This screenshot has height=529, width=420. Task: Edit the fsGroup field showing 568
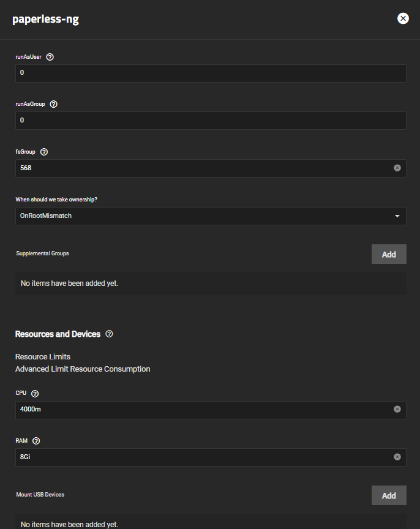click(x=204, y=168)
